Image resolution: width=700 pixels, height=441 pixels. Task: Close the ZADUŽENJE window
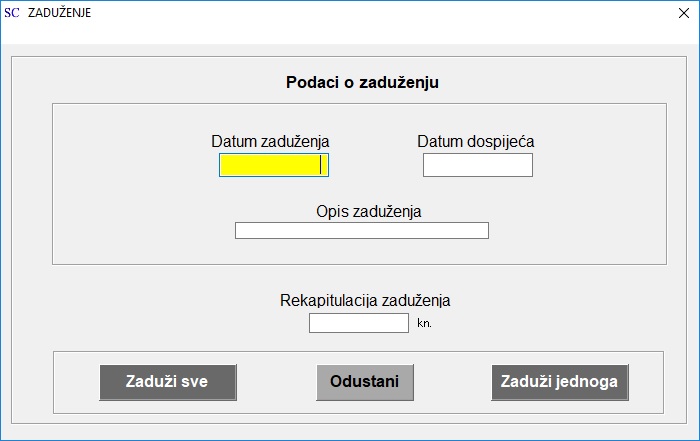click(x=683, y=13)
